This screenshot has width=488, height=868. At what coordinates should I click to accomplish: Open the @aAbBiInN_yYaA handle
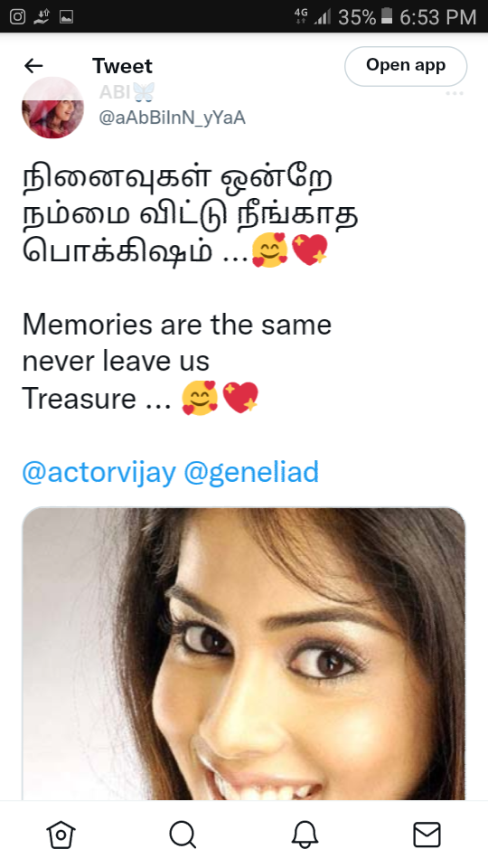click(172, 118)
